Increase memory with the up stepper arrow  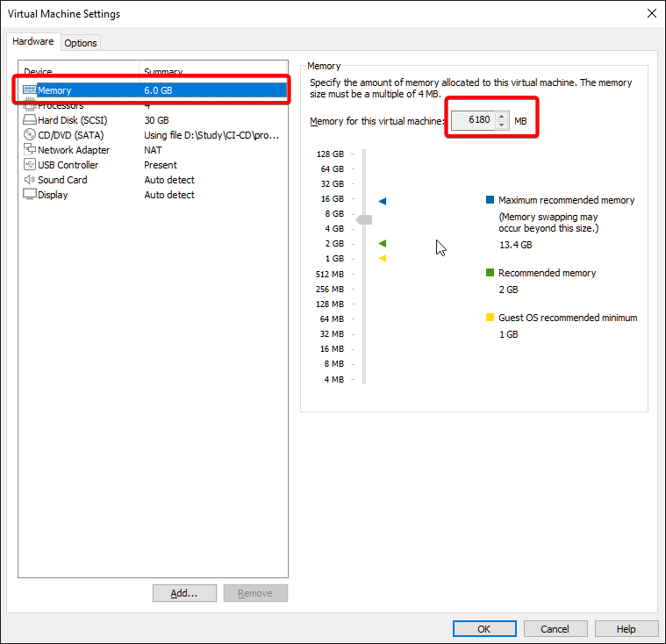pos(501,116)
